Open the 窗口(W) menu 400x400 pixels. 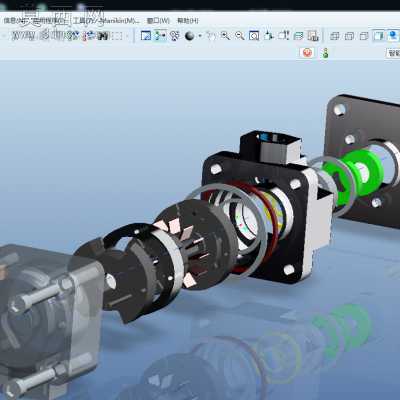click(x=158, y=21)
